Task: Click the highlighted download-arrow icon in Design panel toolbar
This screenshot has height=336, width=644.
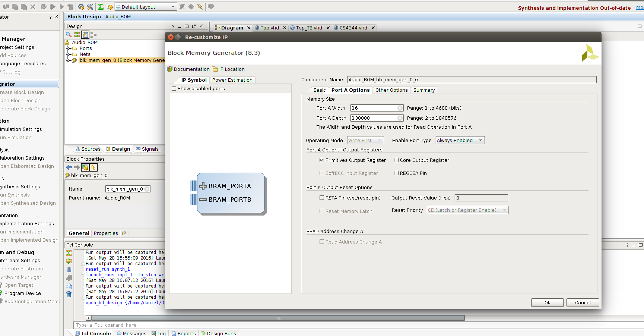Action: pos(85,34)
